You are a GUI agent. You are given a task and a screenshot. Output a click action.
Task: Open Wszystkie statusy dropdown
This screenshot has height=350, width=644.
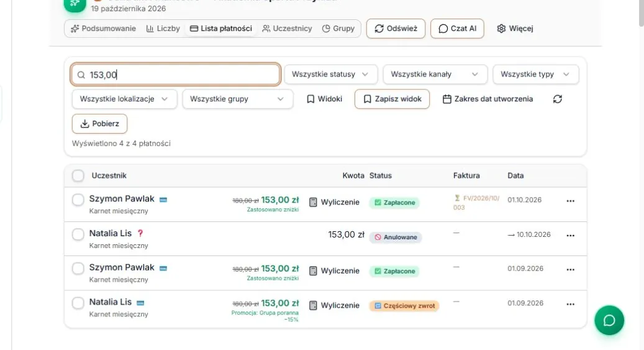click(x=330, y=75)
